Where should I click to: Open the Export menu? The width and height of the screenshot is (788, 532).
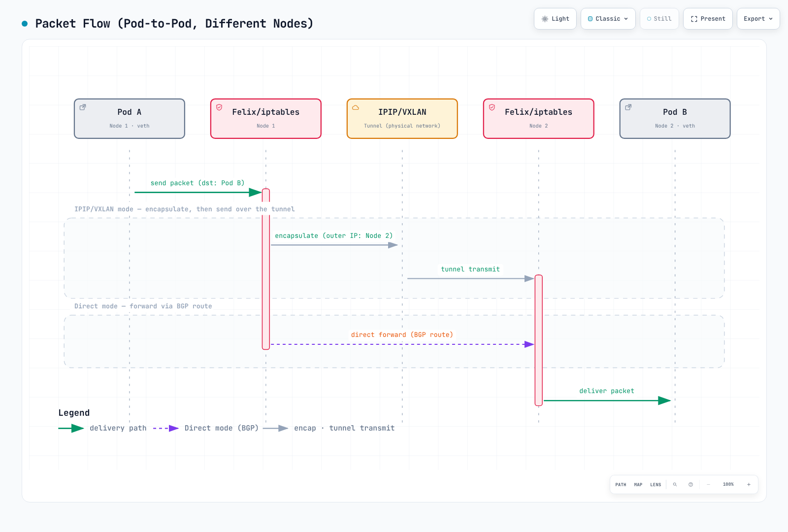758,19
